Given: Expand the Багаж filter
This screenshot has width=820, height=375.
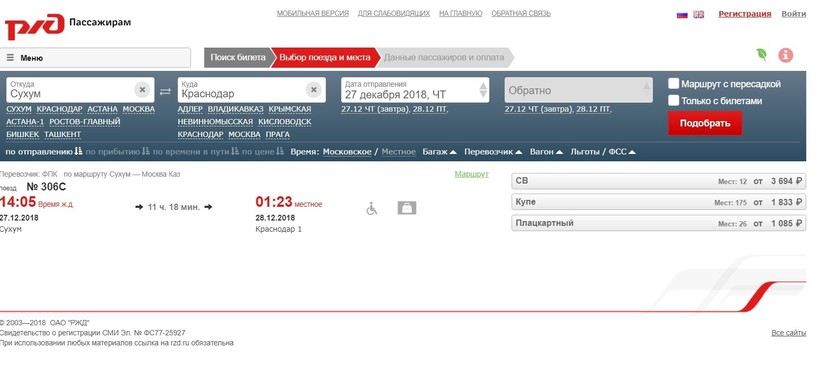Looking at the screenshot, I should click(440, 152).
